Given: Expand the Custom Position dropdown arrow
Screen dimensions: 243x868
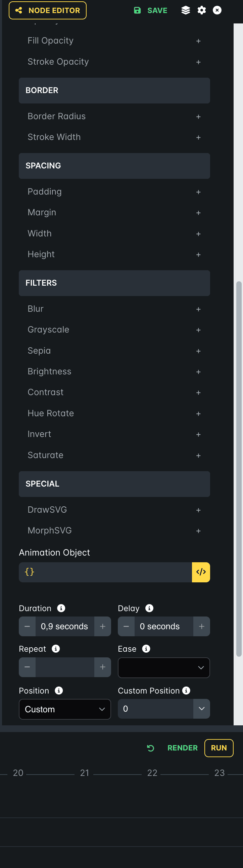Looking at the screenshot, I should pos(201,709).
